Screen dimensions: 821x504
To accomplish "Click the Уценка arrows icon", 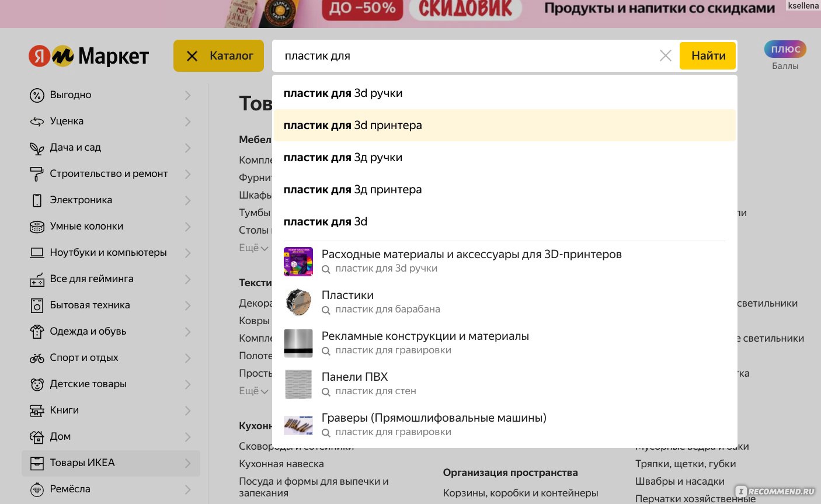I will point(37,121).
